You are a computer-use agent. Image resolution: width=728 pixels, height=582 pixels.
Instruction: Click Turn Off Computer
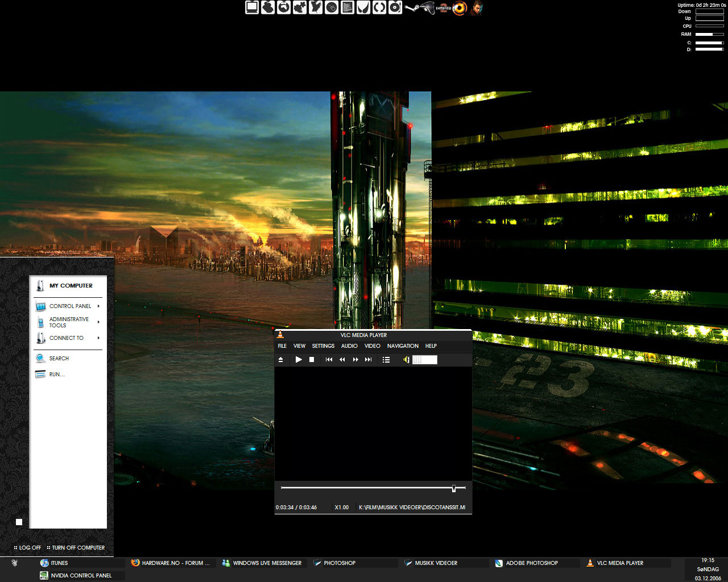pos(76,548)
